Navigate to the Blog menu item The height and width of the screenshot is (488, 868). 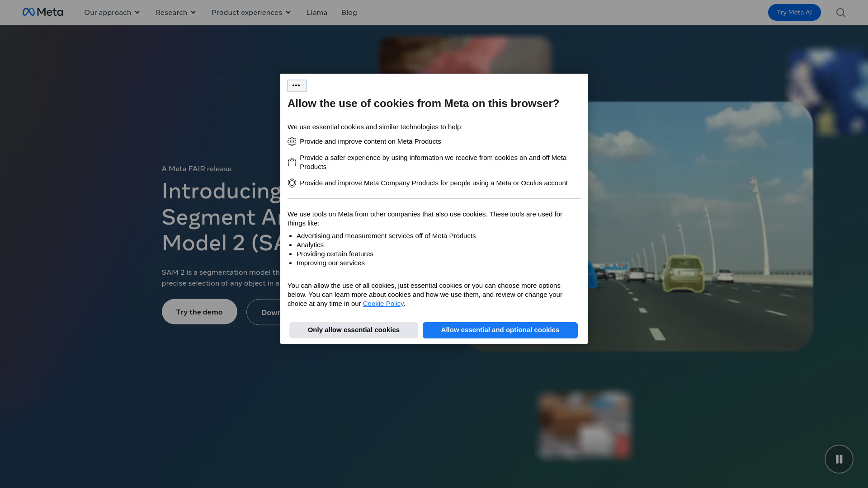click(x=349, y=13)
